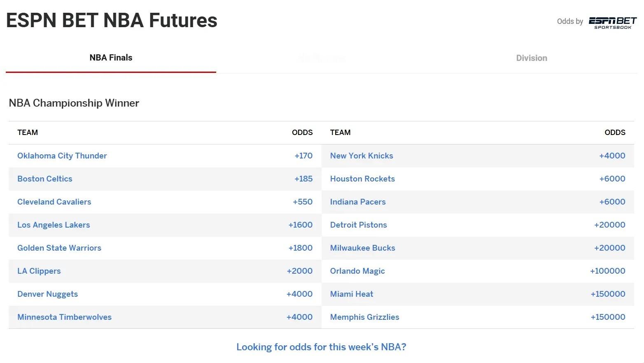Select the Indiana Pacers link
Screen dimensions: 644x363
[357, 202]
